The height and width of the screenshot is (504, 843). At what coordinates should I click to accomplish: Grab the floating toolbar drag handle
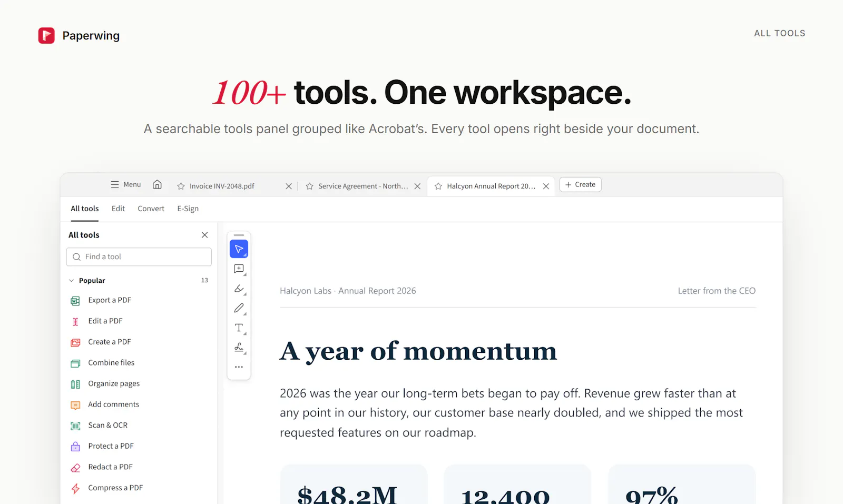239,235
